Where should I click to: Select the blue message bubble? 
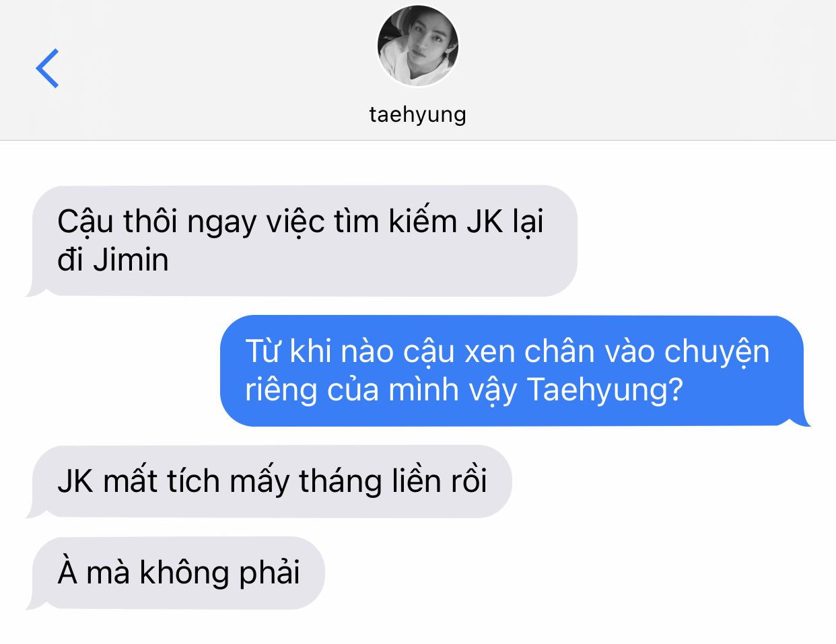coord(516,371)
